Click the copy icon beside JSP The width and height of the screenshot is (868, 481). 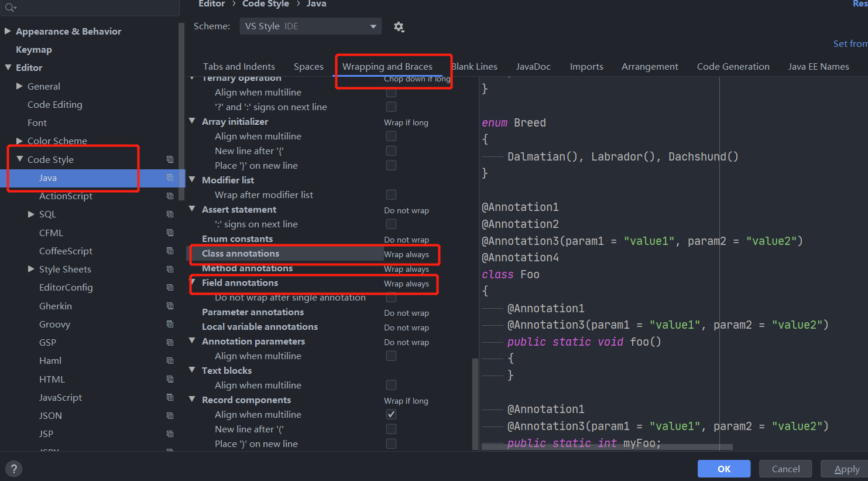[x=170, y=434]
